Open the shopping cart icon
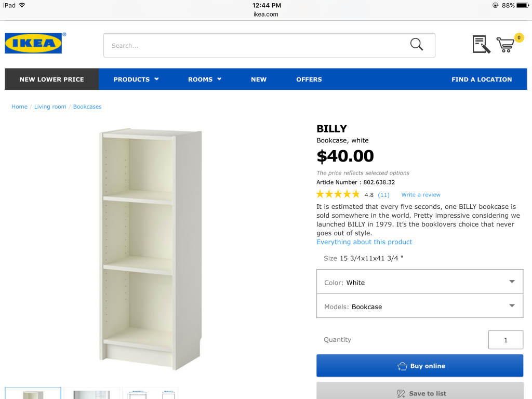 505,45
